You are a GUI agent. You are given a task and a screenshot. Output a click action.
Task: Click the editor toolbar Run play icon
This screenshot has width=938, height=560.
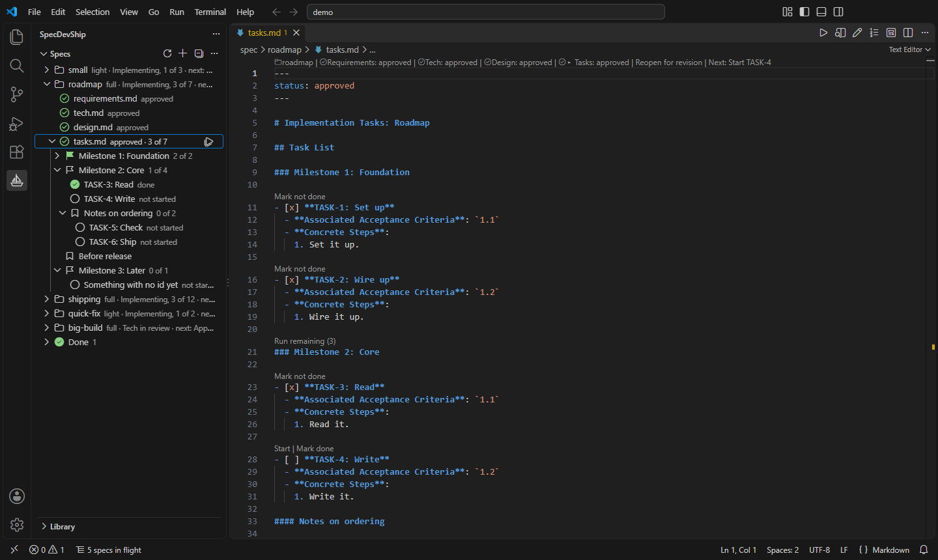coord(823,33)
